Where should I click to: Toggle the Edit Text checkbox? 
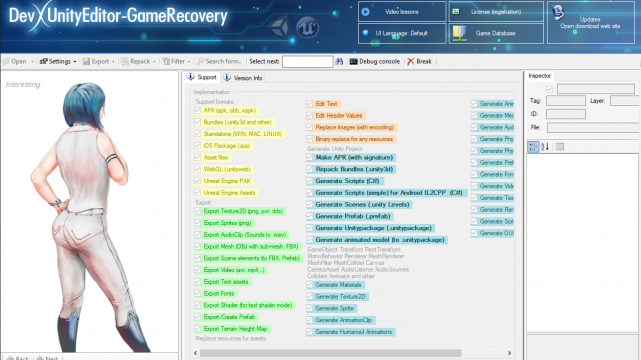[309, 104]
